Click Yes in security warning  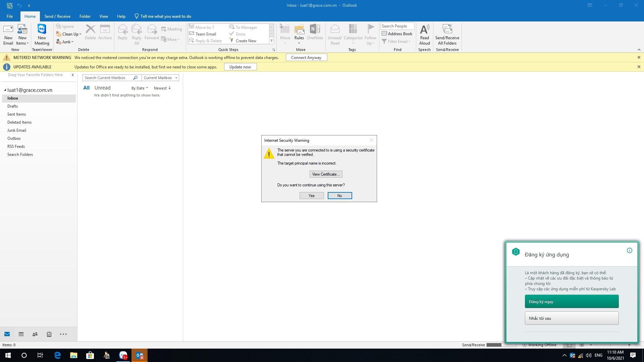[x=312, y=196]
